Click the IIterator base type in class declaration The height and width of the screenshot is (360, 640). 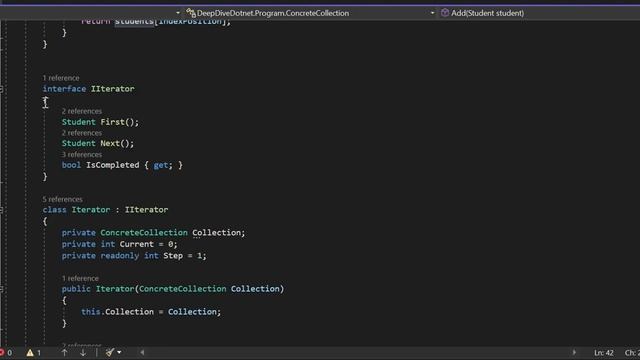[x=147, y=210]
